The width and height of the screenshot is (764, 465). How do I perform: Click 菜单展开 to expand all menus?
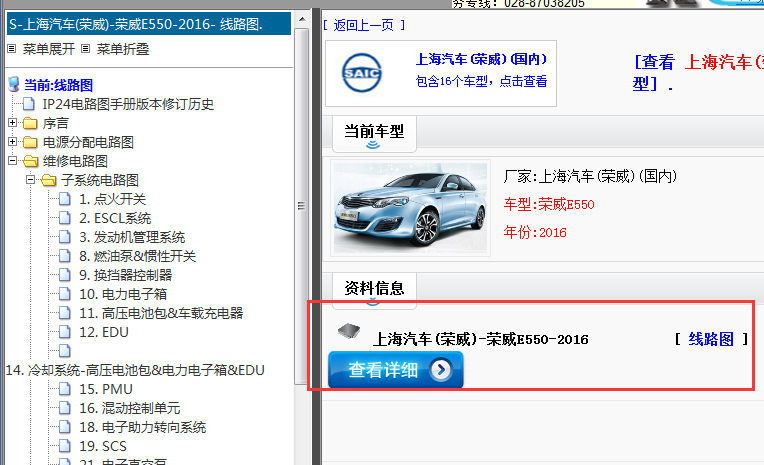pyautogui.click(x=49, y=49)
